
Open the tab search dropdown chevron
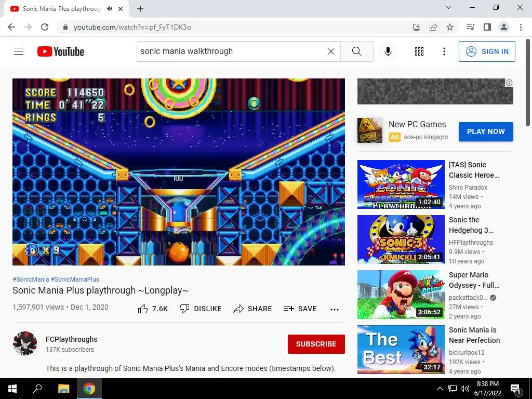click(448, 7)
